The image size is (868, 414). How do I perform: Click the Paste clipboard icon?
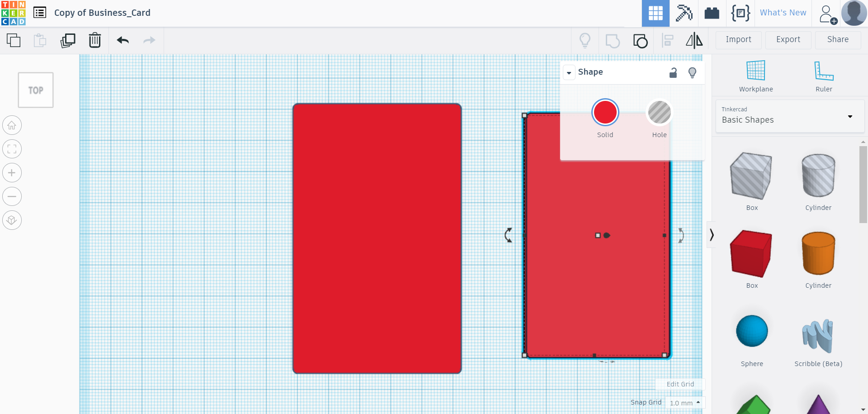pos(40,40)
